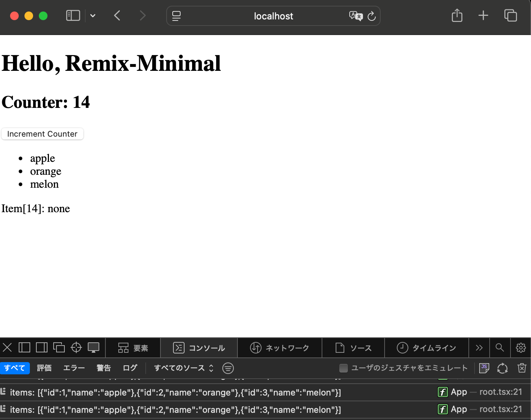This screenshot has height=420, width=531.
Task: Start element selection crosshair tool
Action: click(x=76, y=347)
